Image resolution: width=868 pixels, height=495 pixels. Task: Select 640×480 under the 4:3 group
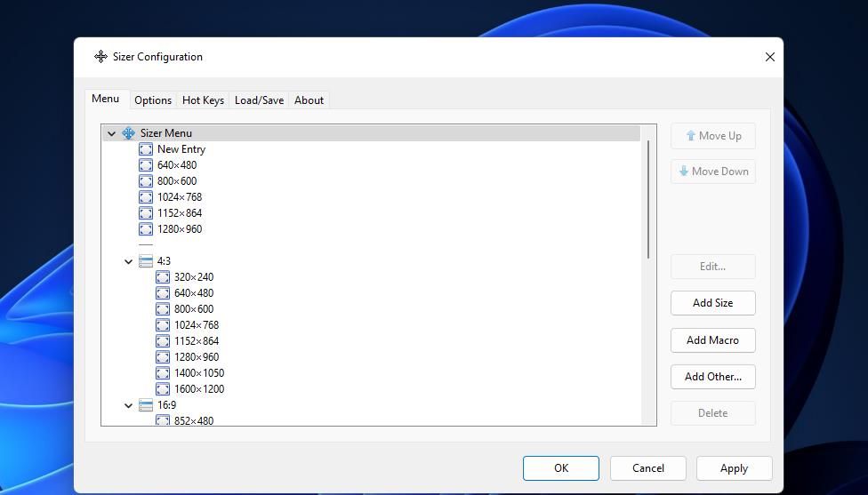[x=194, y=293]
